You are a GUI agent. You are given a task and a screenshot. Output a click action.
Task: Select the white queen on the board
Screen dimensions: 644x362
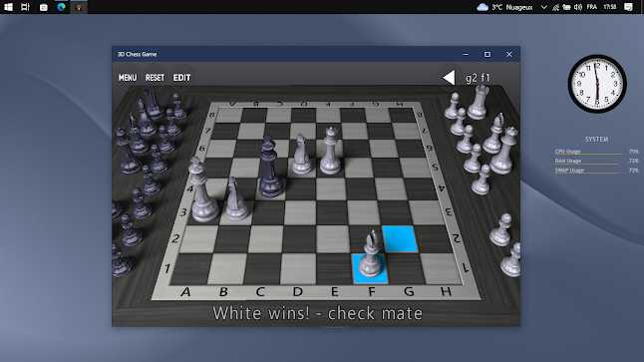click(330, 151)
